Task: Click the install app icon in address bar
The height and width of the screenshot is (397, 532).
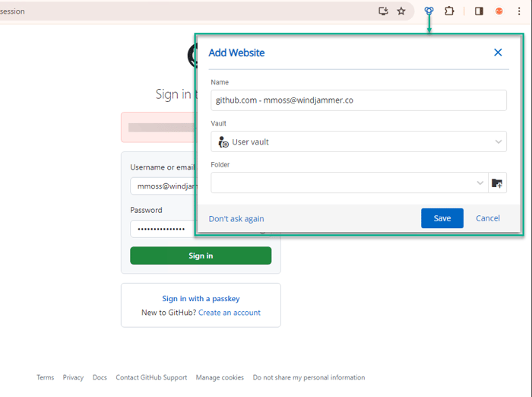Action: pyautogui.click(x=383, y=11)
